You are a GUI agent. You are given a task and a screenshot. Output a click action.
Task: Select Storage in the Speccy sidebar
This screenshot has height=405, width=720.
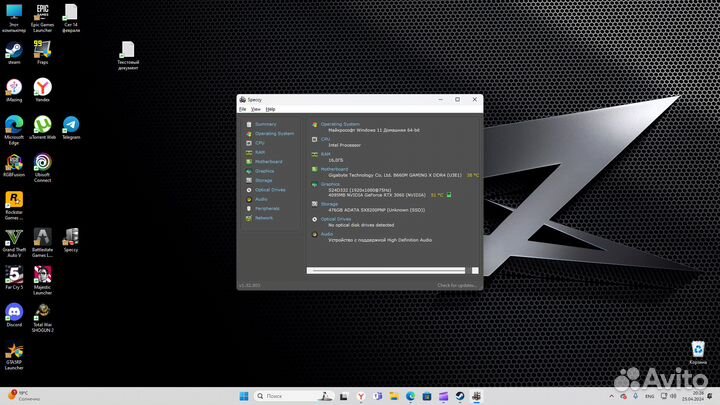264,180
